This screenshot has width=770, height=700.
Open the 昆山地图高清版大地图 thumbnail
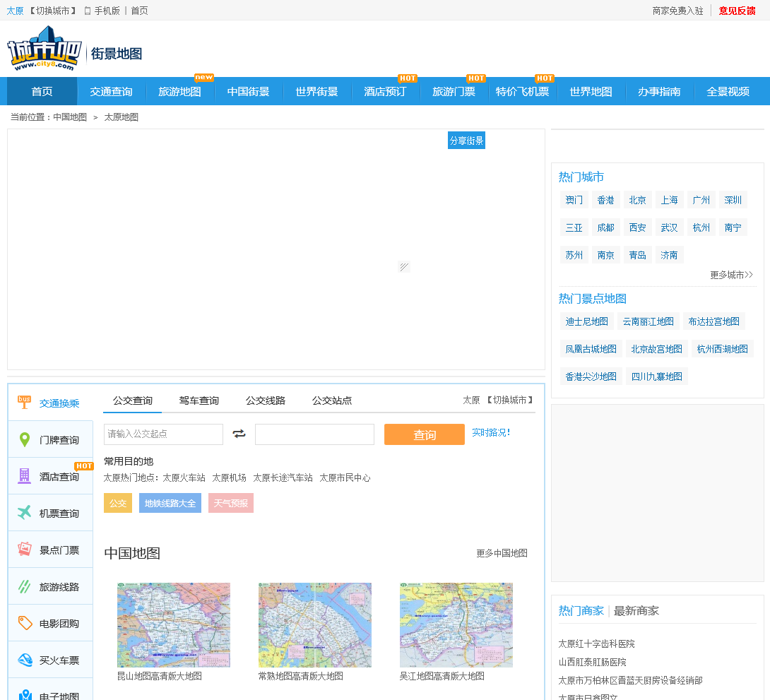pyautogui.click(x=173, y=625)
